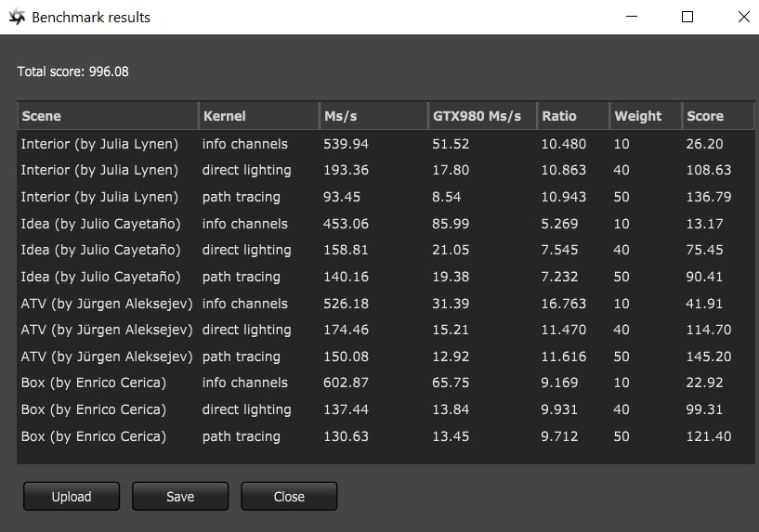Click score value 121.40
Viewport: 759px width, 532px height.
click(x=709, y=436)
